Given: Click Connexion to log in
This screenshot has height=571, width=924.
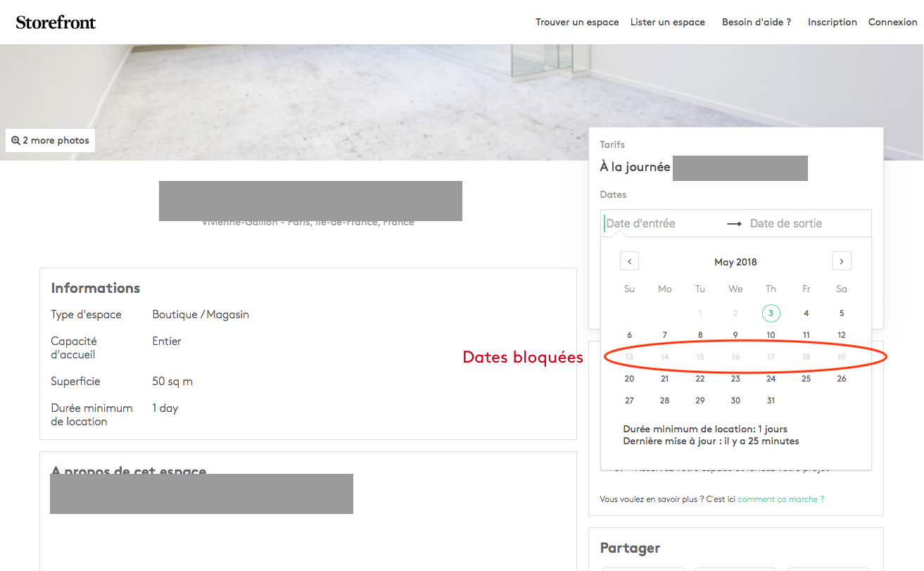Looking at the screenshot, I should tap(892, 22).
